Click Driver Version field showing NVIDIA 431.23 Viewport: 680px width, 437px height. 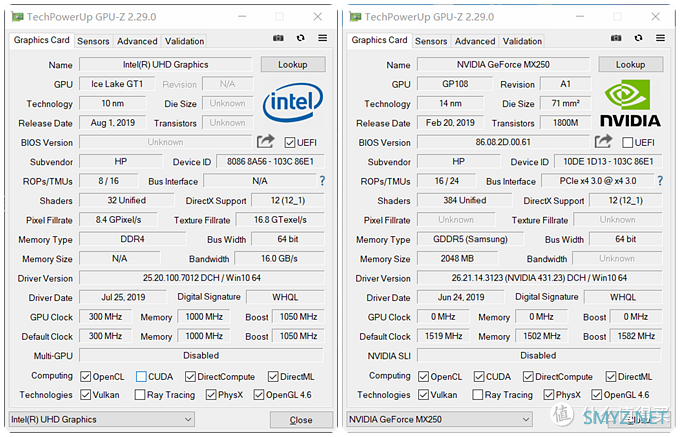(x=539, y=278)
